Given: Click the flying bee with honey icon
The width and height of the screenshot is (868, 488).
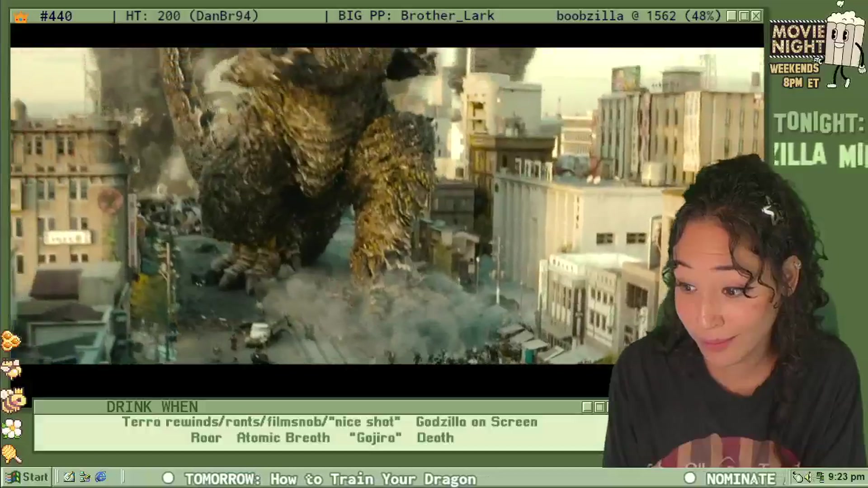Looking at the screenshot, I should (x=11, y=369).
